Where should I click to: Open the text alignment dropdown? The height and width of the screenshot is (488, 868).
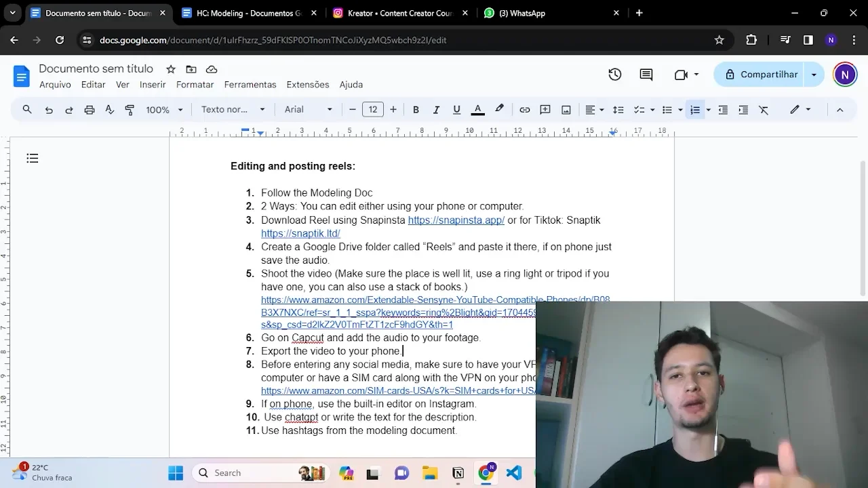(x=595, y=110)
